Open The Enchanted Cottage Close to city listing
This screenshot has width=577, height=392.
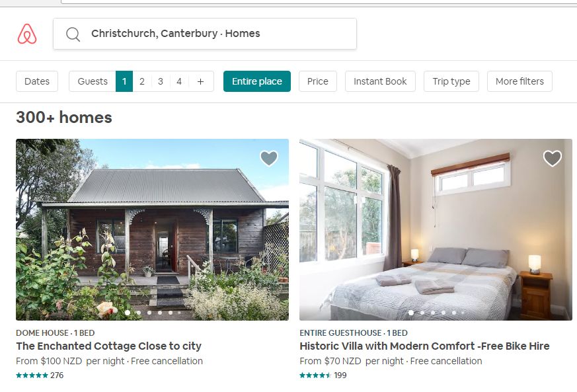(108, 346)
